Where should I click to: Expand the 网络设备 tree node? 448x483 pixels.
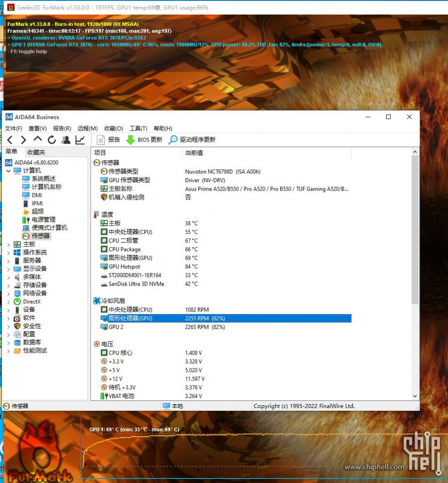tap(8, 293)
